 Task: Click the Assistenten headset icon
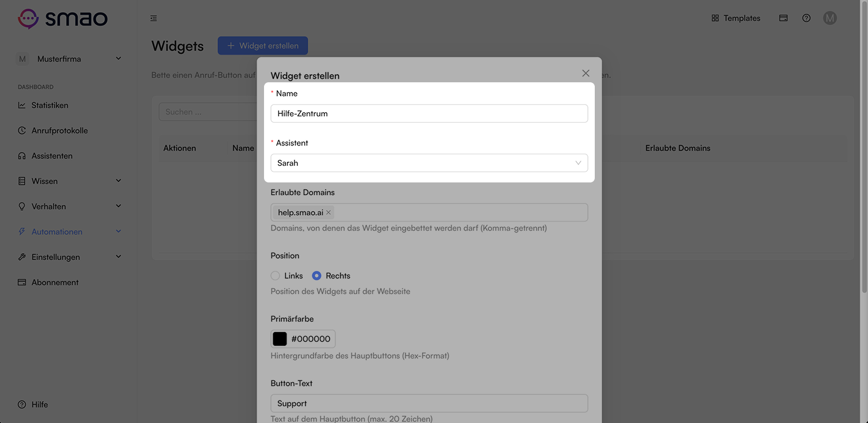tap(22, 156)
